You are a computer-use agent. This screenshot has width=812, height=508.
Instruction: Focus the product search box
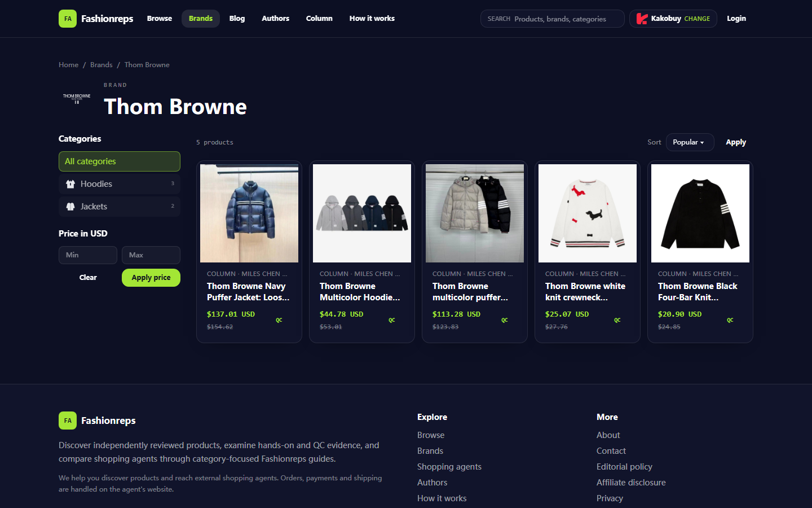click(x=553, y=19)
